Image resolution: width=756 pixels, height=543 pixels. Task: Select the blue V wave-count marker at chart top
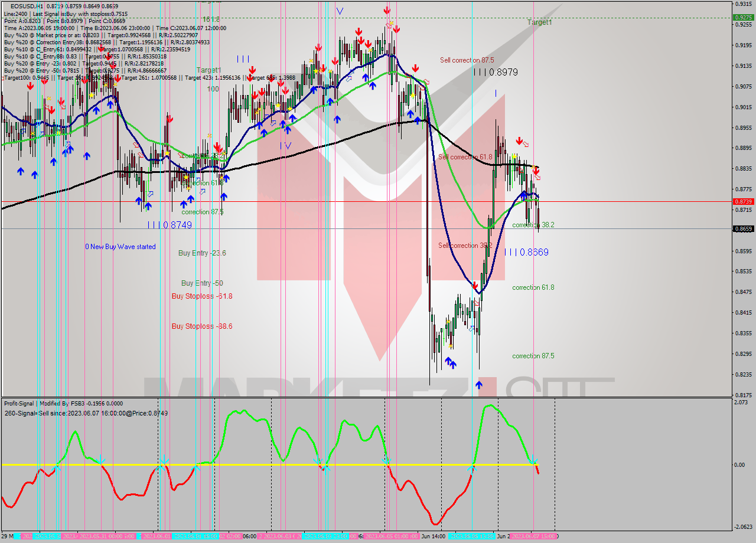click(x=340, y=10)
